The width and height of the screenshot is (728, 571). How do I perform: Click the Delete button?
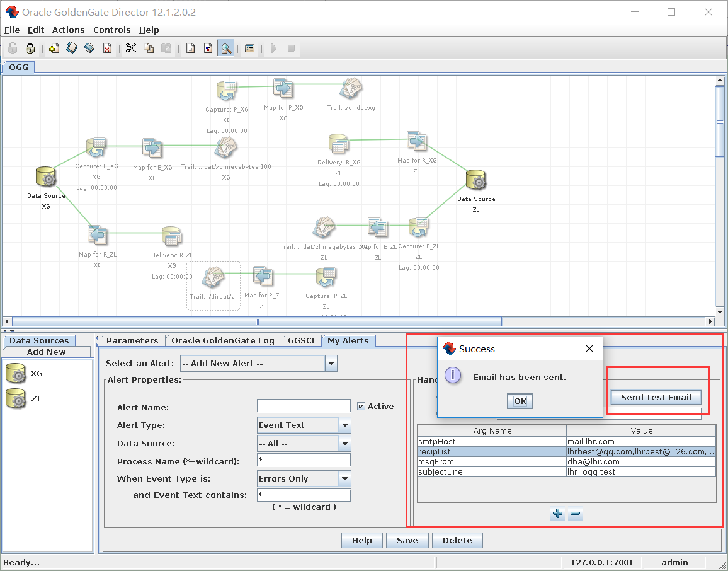coord(457,540)
